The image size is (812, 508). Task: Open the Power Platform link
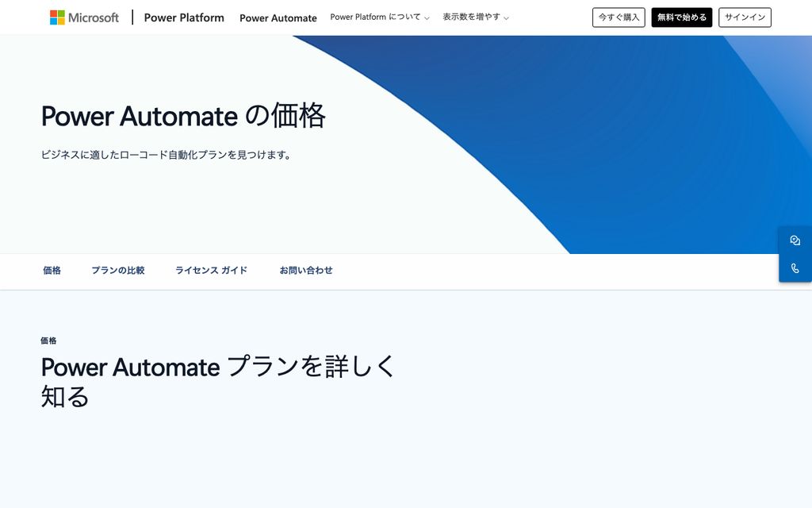(184, 17)
